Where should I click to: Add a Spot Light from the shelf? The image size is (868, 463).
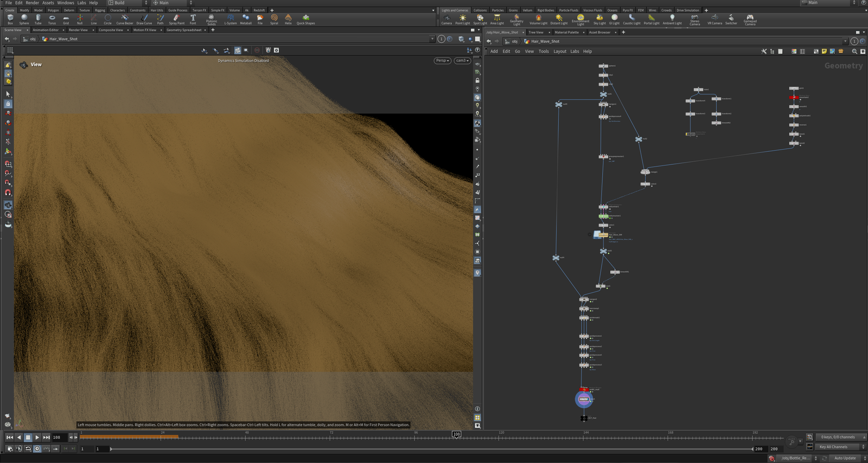pos(480,20)
